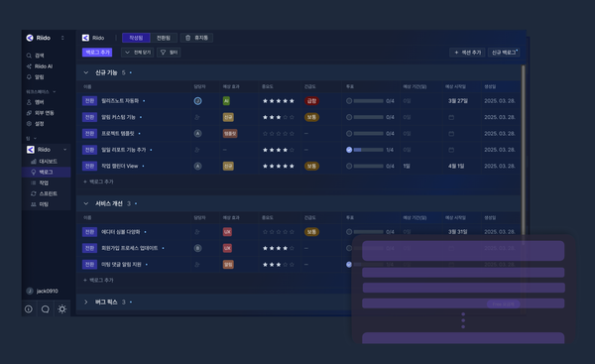Set five-star importance on 프로젝트 템플릿 row
The height and width of the screenshot is (364, 595).
point(292,134)
